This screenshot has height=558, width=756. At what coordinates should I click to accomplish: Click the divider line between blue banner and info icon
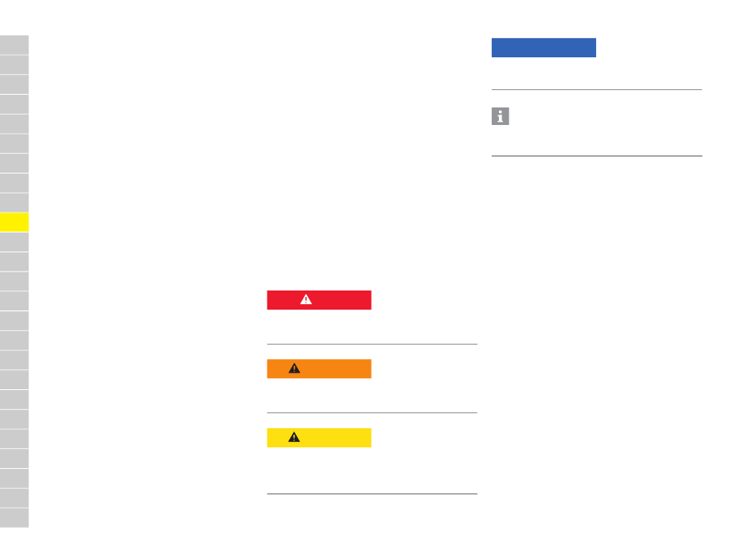click(x=596, y=89)
